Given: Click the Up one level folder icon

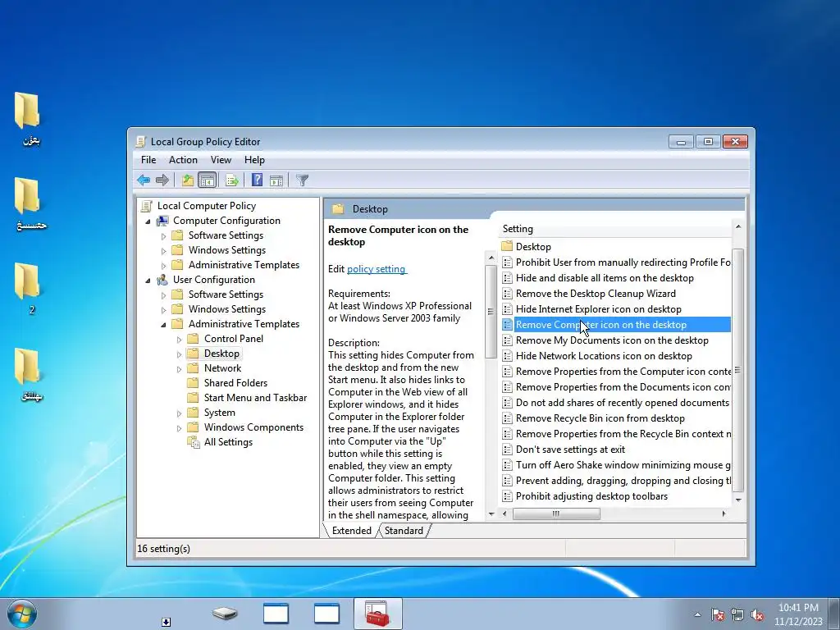Looking at the screenshot, I should click(x=188, y=180).
